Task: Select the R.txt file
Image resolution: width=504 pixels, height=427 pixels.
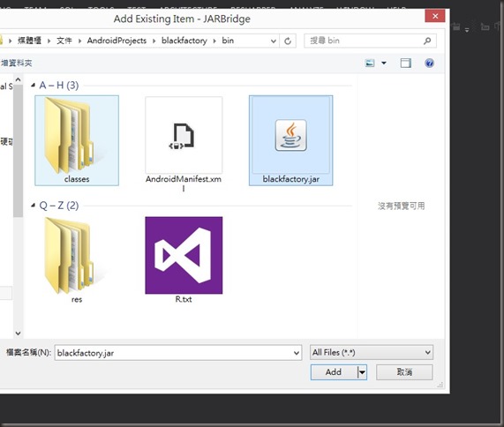Action: 184,260
